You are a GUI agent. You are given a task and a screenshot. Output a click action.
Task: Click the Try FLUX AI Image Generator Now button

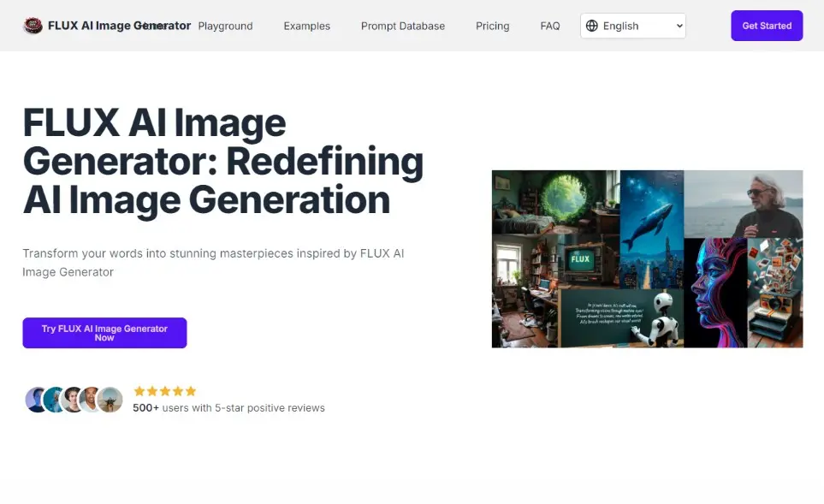(x=104, y=333)
